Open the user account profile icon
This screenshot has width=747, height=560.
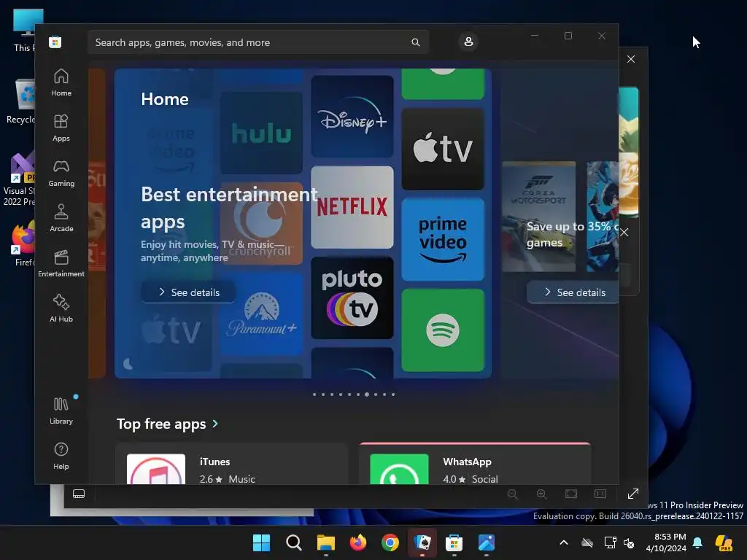pos(468,42)
